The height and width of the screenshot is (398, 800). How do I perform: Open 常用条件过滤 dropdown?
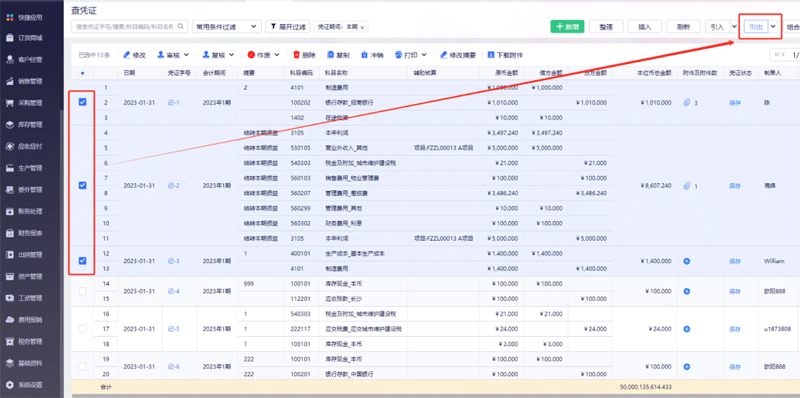pos(227,27)
